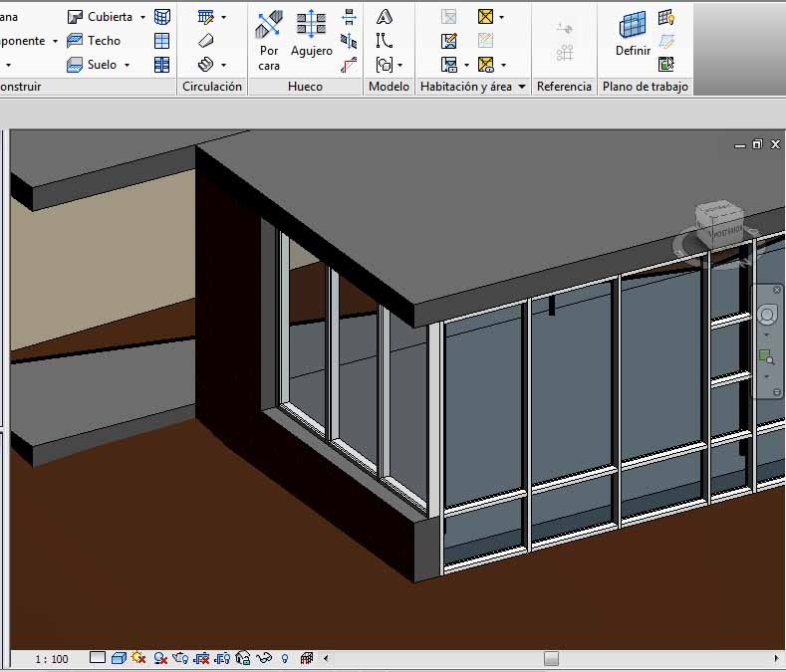This screenshot has width=786, height=672.
Task: Click the 1 : 100 view scale
Action: pyautogui.click(x=51, y=659)
